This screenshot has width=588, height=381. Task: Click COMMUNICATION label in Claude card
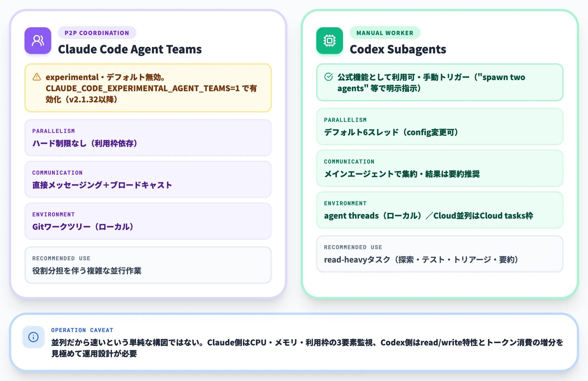coord(57,173)
